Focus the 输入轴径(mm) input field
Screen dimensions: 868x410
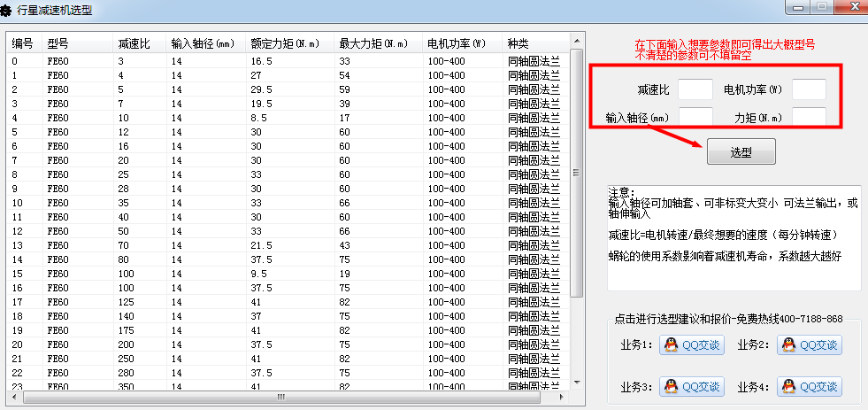point(695,117)
